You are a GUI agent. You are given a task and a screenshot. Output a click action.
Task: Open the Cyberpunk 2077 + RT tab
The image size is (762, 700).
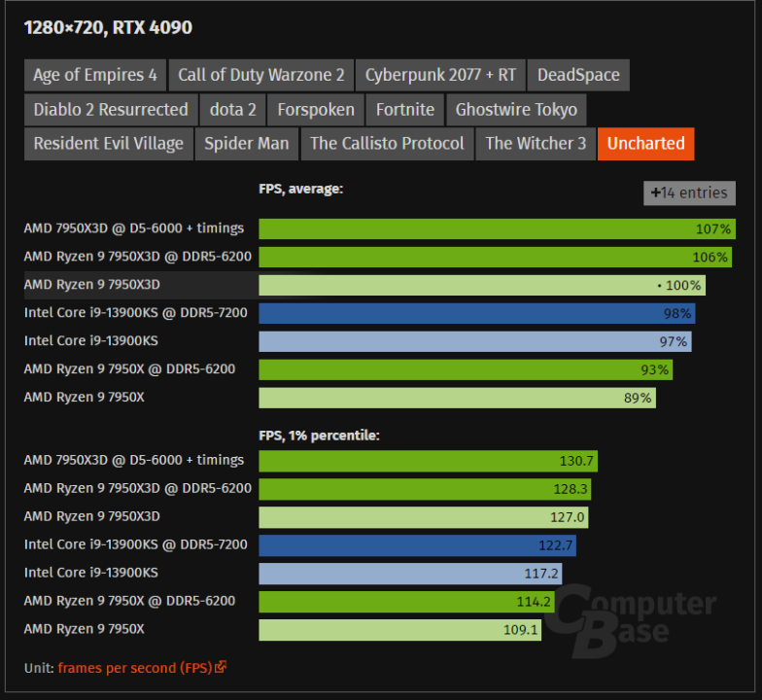pyautogui.click(x=440, y=76)
